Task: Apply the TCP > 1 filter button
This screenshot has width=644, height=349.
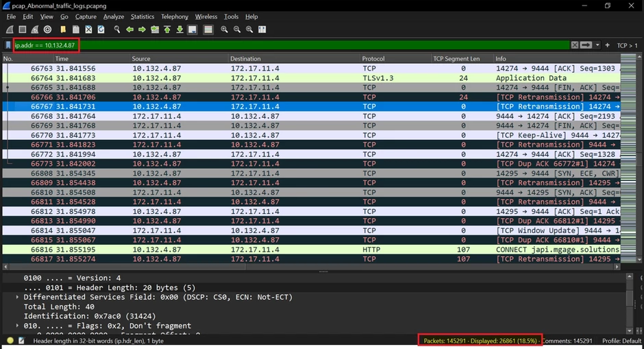Action: pos(627,46)
